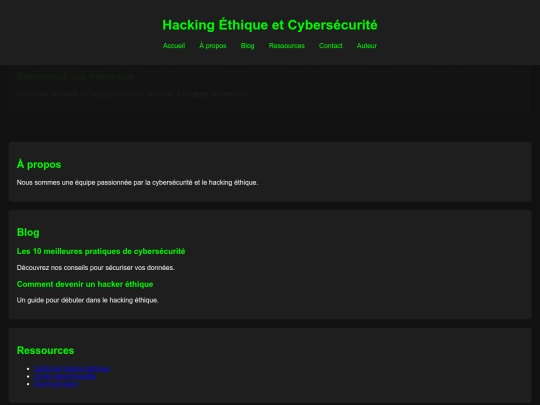Open the Accueil navigation link
This screenshot has width=540, height=405.
click(x=174, y=46)
